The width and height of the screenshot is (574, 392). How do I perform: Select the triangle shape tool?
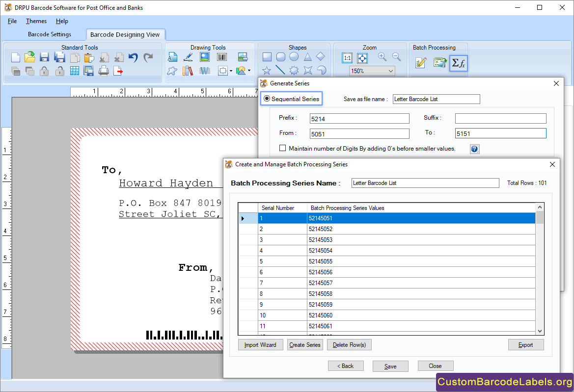tap(307, 57)
